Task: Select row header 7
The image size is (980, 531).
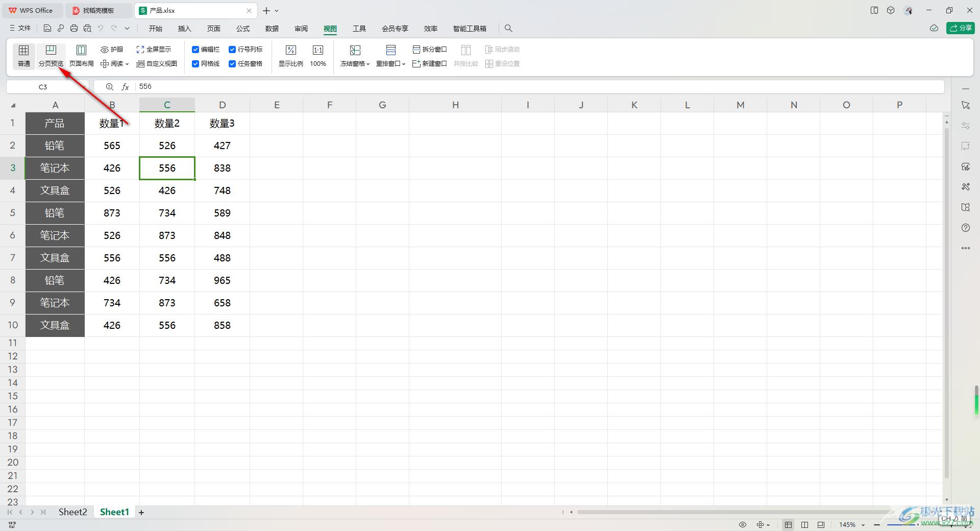Action: pyautogui.click(x=13, y=258)
